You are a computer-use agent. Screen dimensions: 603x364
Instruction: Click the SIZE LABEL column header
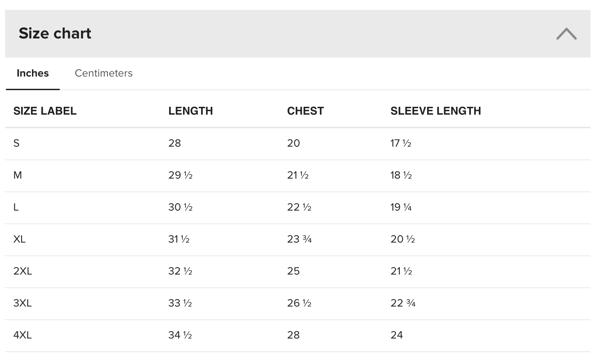tap(45, 111)
